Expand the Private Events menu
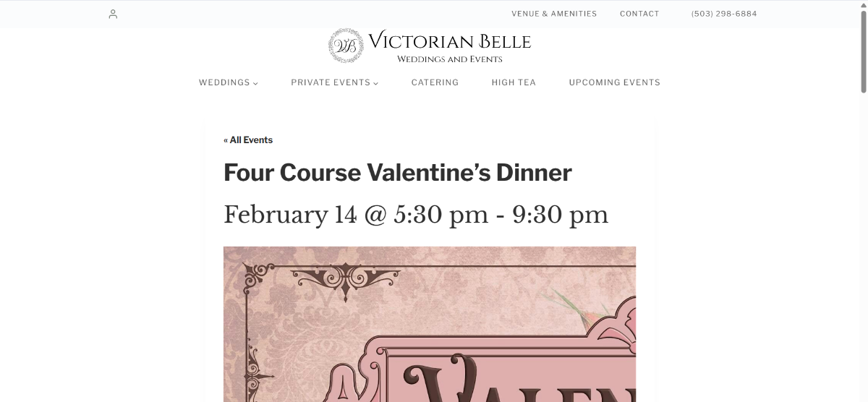The width and height of the screenshot is (868, 402). point(331,82)
